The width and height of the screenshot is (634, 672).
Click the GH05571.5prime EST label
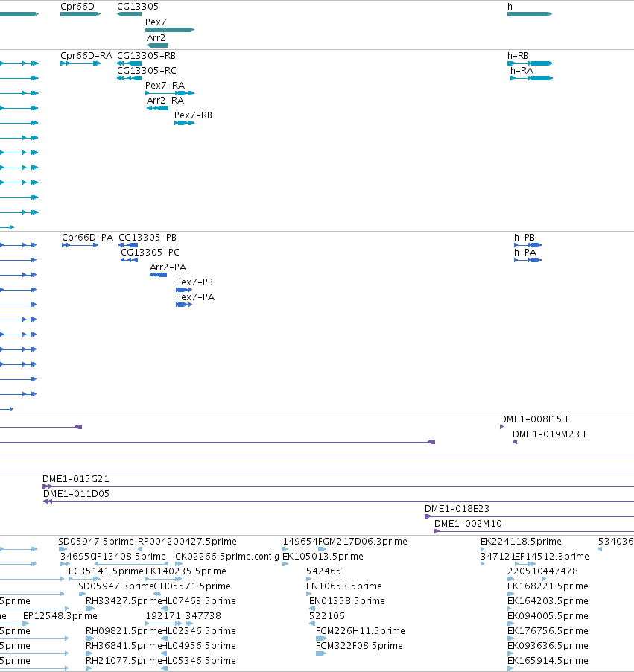coord(192,586)
